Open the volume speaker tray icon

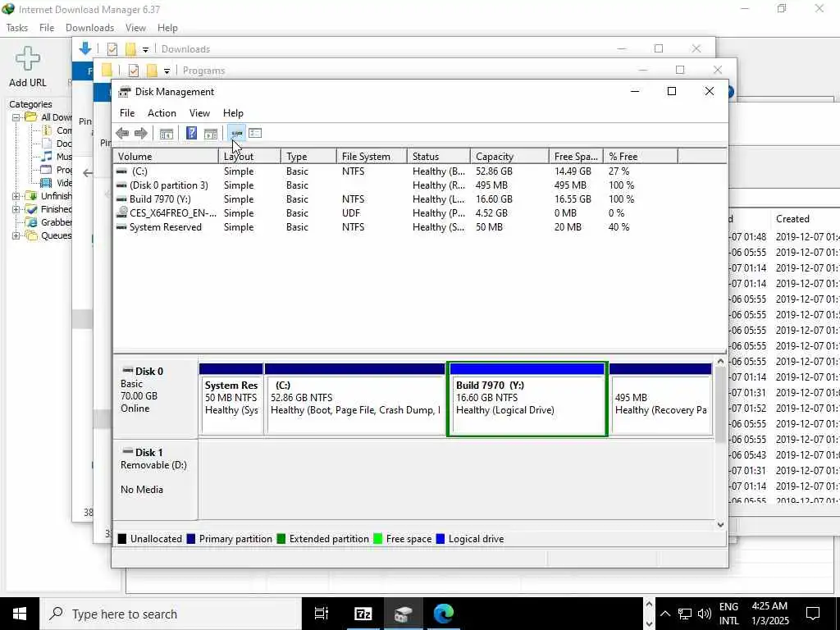click(705, 614)
